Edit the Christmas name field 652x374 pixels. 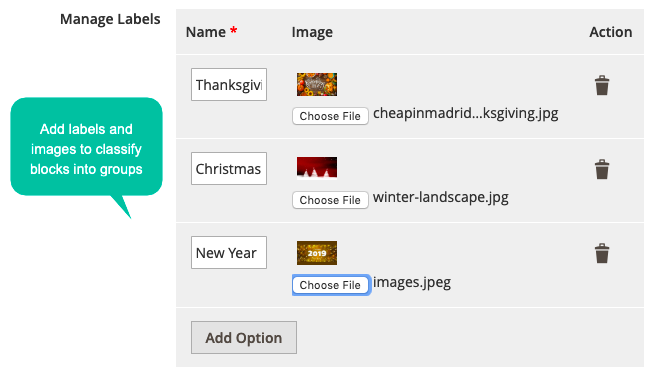click(x=229, y=168)
